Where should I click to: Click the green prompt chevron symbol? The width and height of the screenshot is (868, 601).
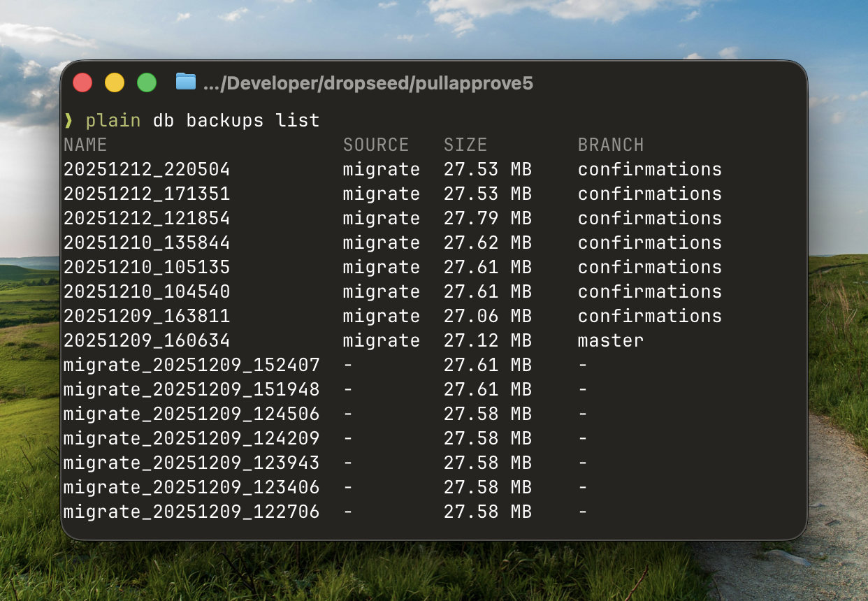point(68,121)
